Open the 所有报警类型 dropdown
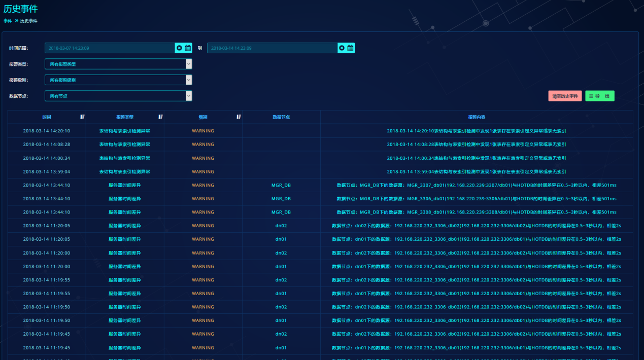The image size is (644, 360). tap(118, 64)
